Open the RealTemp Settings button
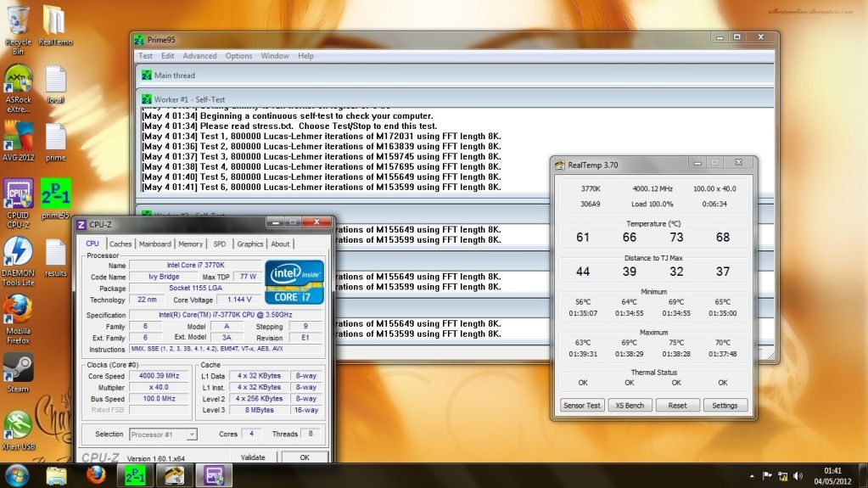The width and height of the screenshot is (868, 488). point(725,405)
